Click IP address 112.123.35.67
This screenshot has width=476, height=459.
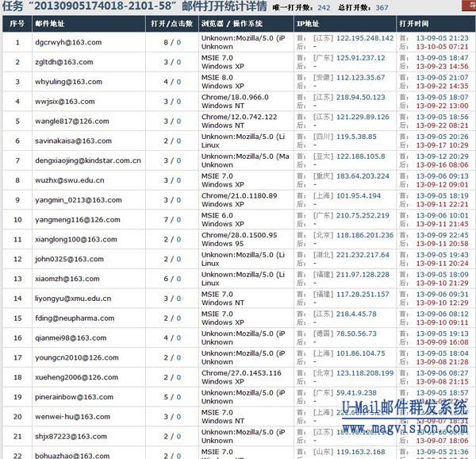[x=361, y=78]
